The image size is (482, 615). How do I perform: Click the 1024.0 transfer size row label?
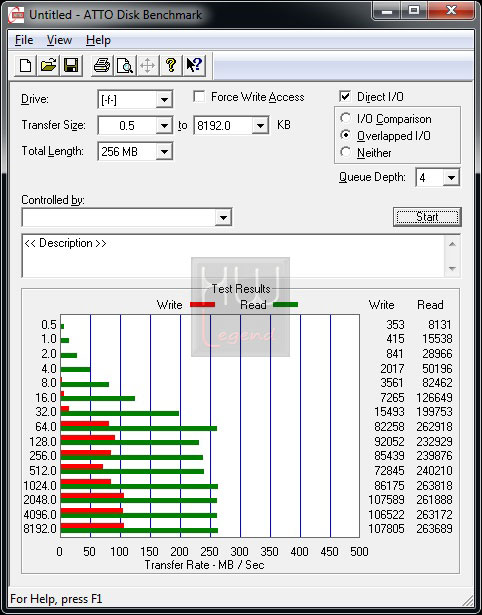tap(40, 486)
